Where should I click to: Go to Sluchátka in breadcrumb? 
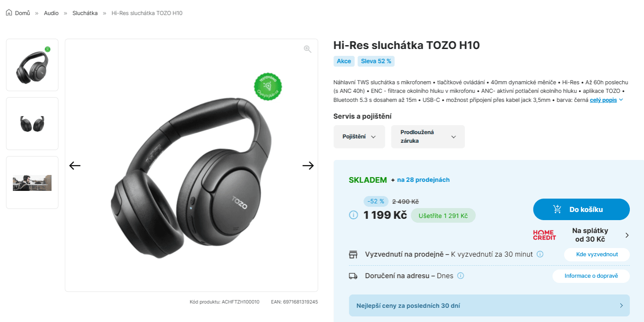coord(85,13)
